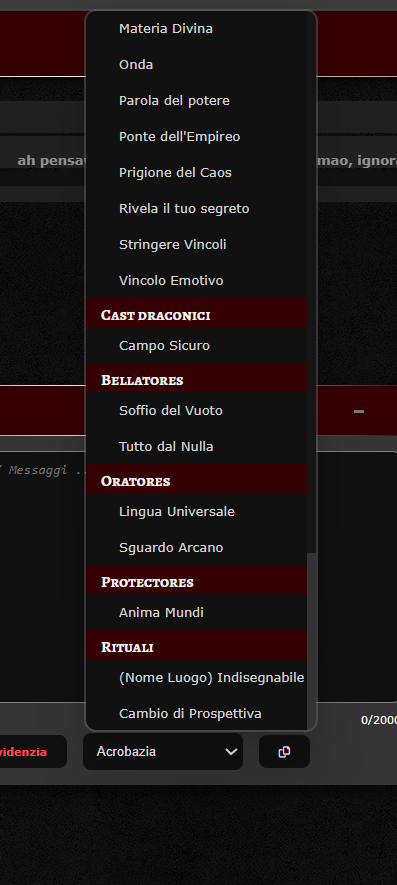397x885 pixels.
Task: Collapse the panel with minus icon
Action: [x=359, y=411]
